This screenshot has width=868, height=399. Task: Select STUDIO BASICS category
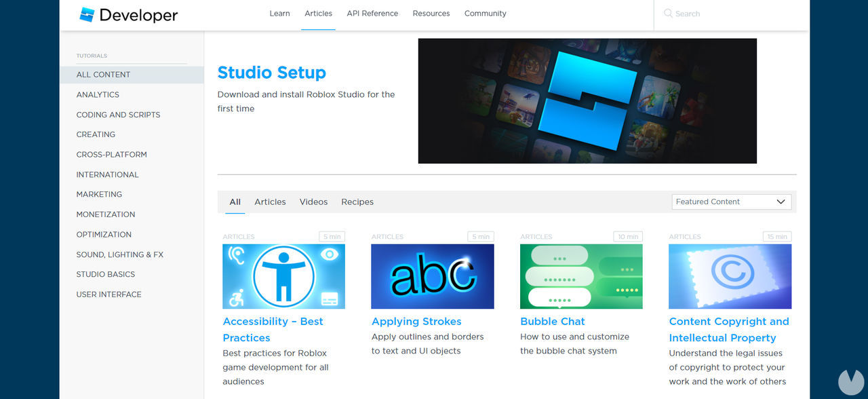(x=106, y=274)
